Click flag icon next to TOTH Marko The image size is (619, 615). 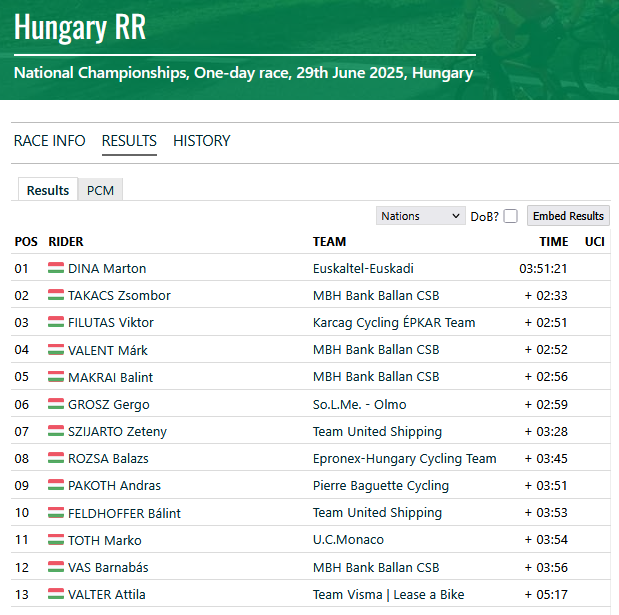56,540
